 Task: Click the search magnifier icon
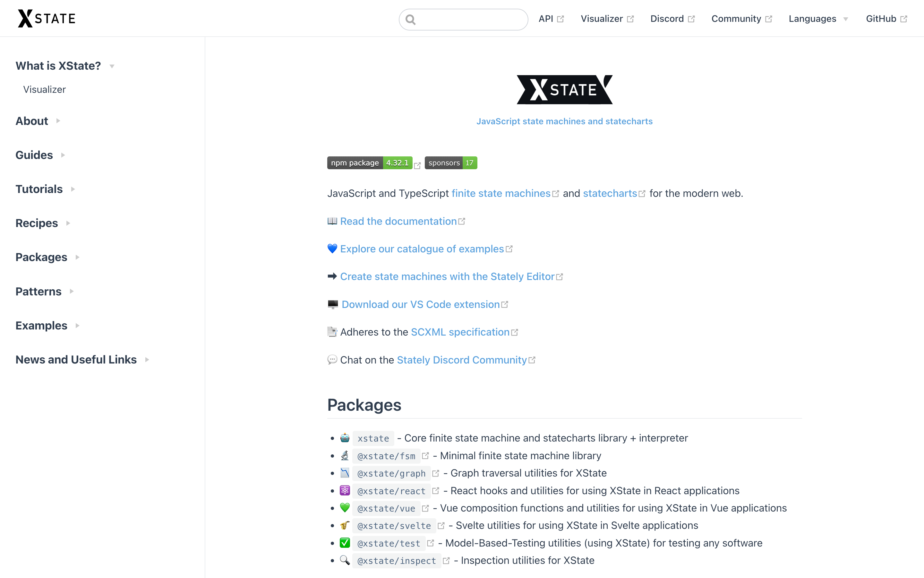pyautogui.click(x=410, y=19)
